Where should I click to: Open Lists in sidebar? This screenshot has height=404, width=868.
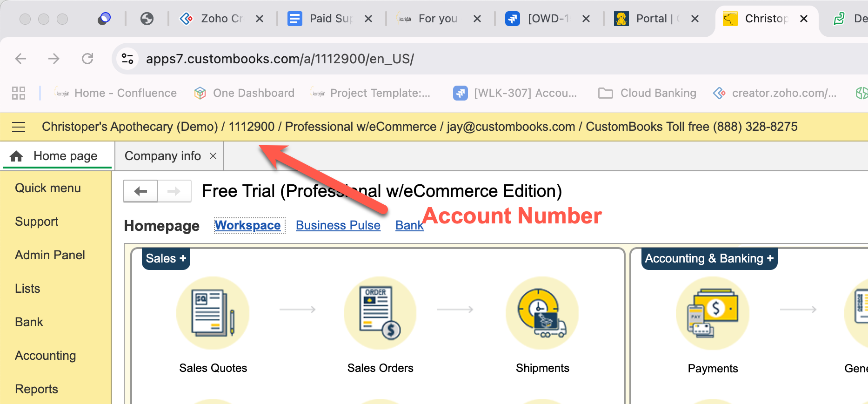click(x=27, y=289)
